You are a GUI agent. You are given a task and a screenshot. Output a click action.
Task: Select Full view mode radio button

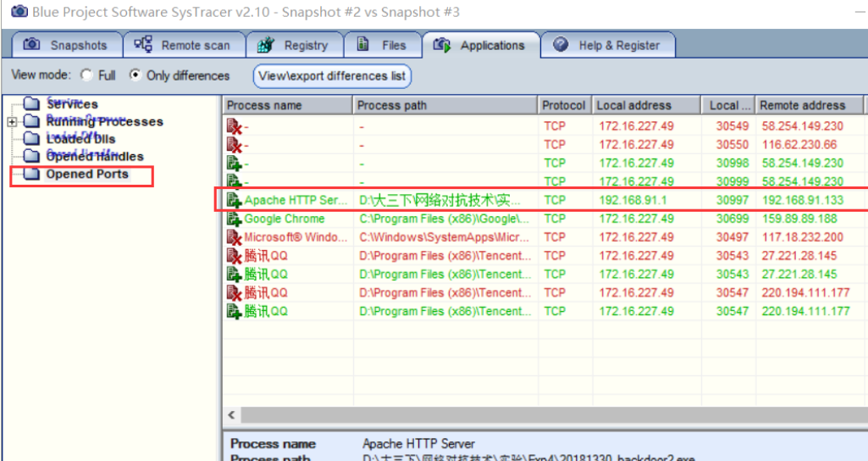(x=86, y=75)
